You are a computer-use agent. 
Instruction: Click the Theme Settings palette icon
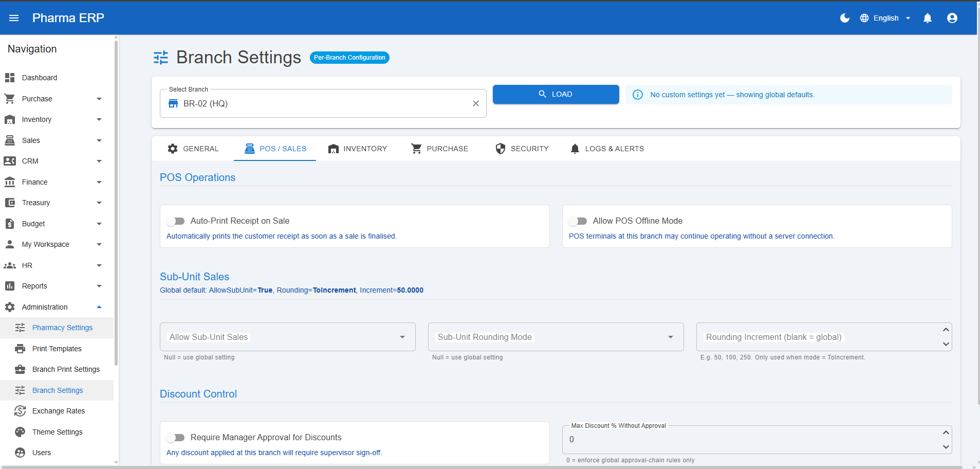pos(20,431)
